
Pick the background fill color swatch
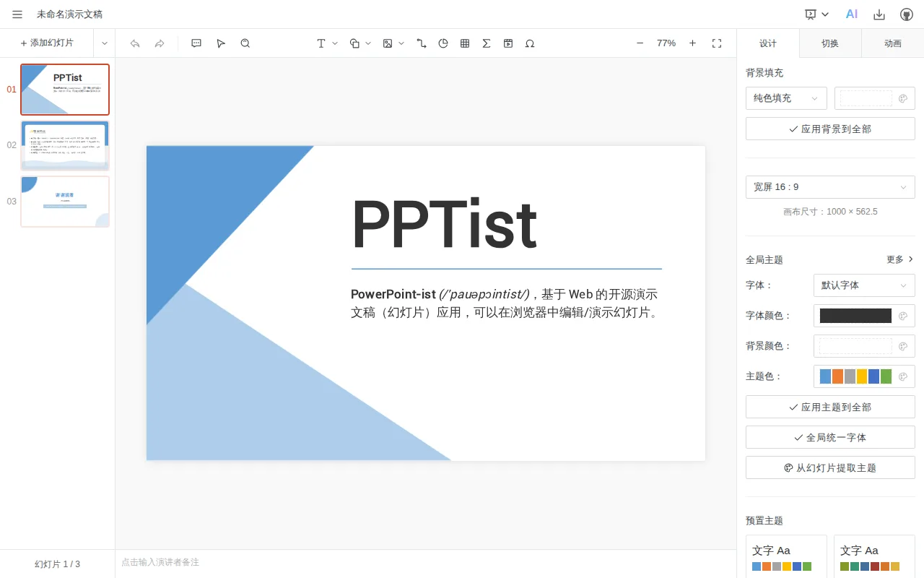pyautogui.click(x=875, y=98)
